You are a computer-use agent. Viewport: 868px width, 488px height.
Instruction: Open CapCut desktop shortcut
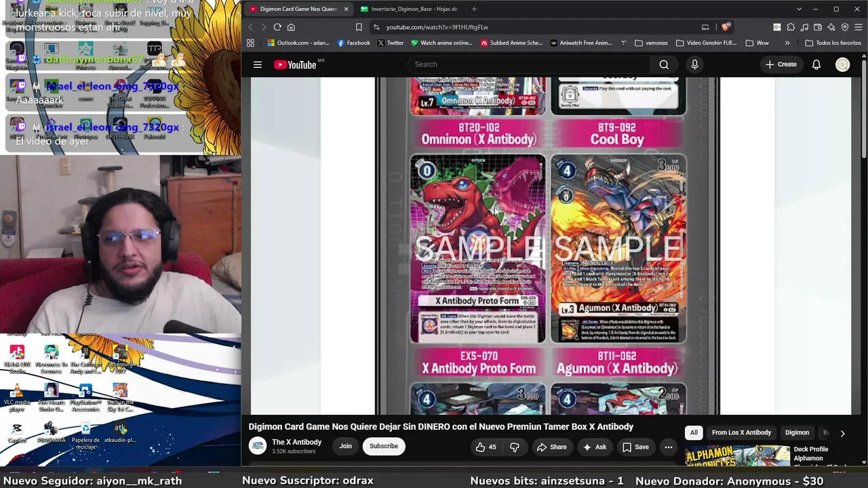pos(17,432)
